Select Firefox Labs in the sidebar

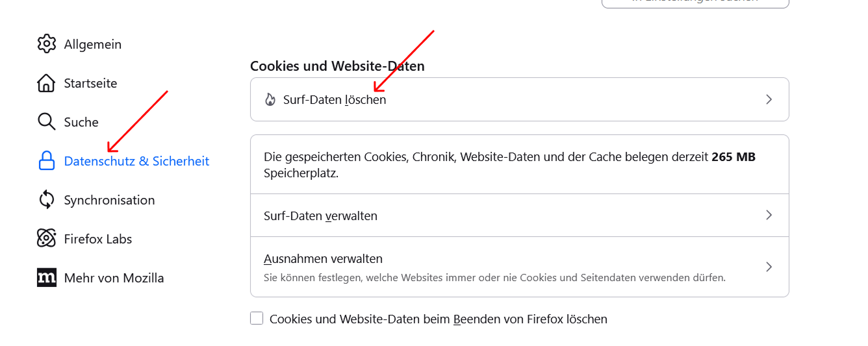tap(98, 239)
